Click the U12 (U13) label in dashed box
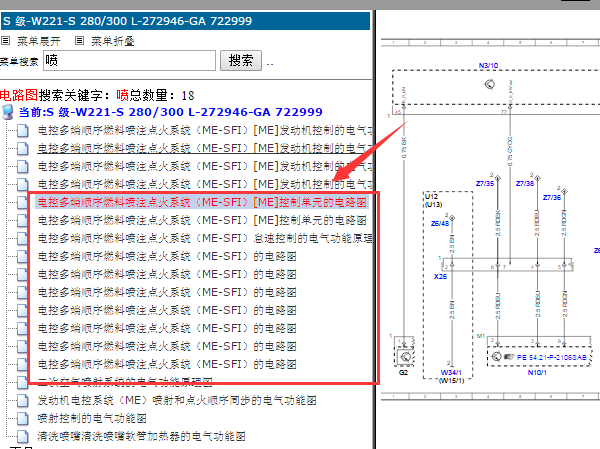 tap(433, 200)
